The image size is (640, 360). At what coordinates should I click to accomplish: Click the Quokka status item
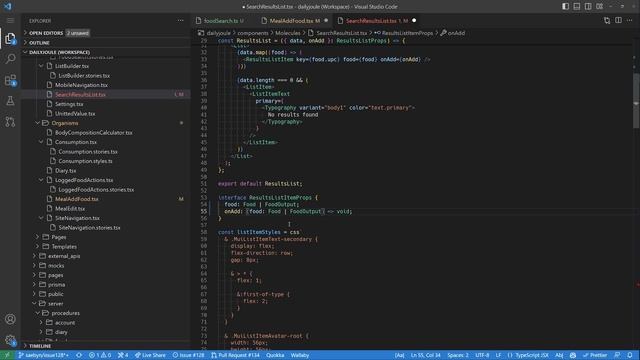coord(275,355)
